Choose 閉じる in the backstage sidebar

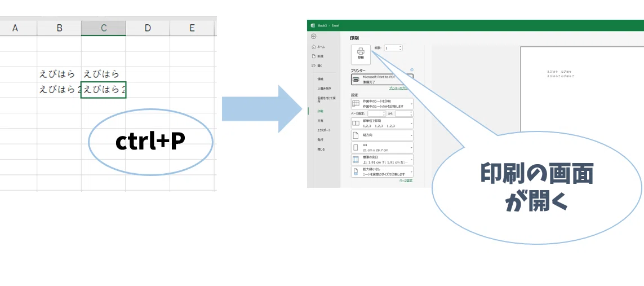coord(321,149)
